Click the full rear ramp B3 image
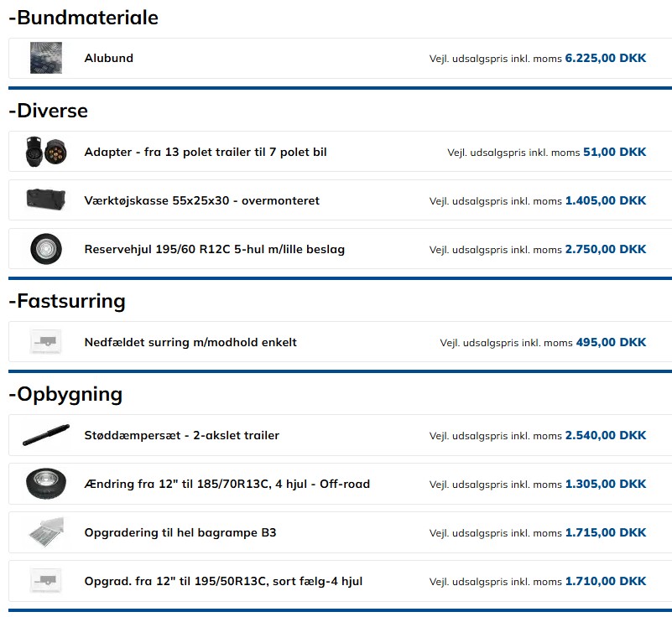This screenshot has width=672, height=617. [x=45, y=532]
